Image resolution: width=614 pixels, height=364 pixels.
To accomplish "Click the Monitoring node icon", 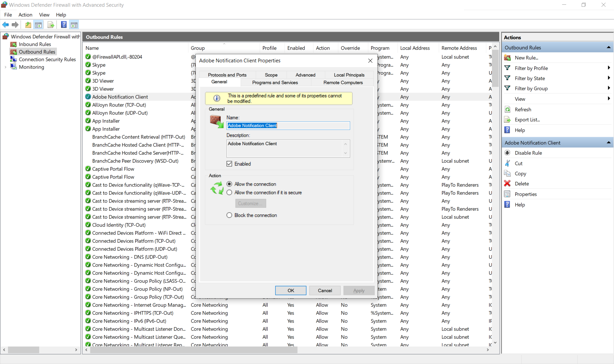I will (x=13, y=67).
